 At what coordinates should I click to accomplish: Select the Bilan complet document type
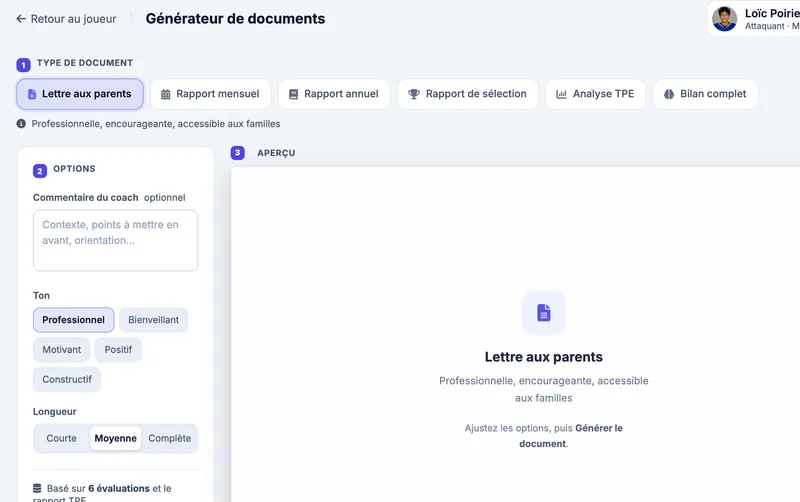[x=705, y=94]
